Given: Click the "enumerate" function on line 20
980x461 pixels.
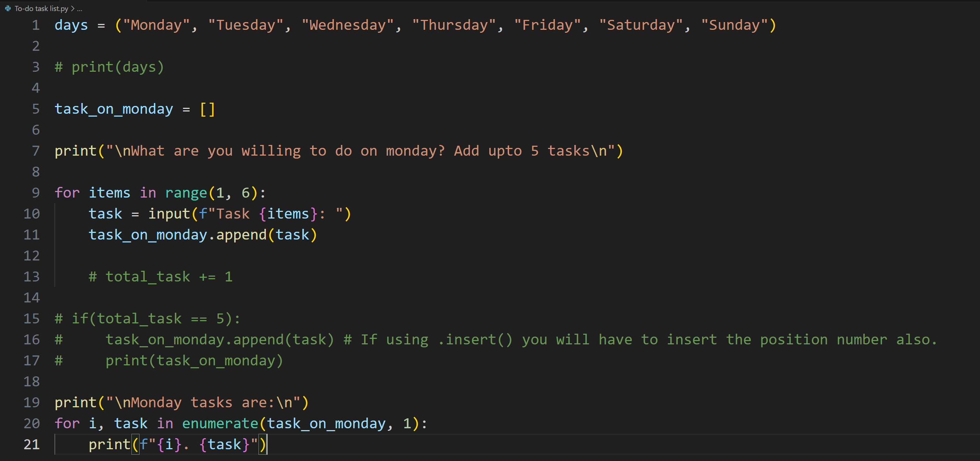Looking at the screenshot, I should click(220, 423).
